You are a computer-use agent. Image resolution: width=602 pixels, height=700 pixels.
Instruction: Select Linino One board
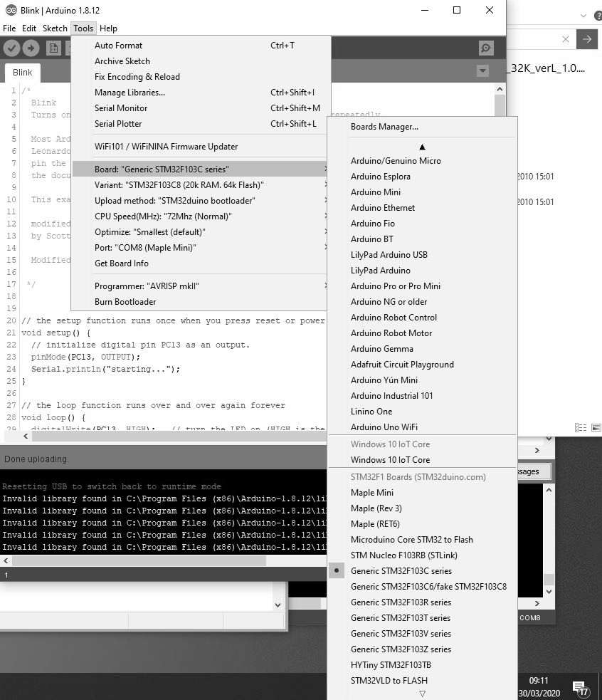coord(422,411)
